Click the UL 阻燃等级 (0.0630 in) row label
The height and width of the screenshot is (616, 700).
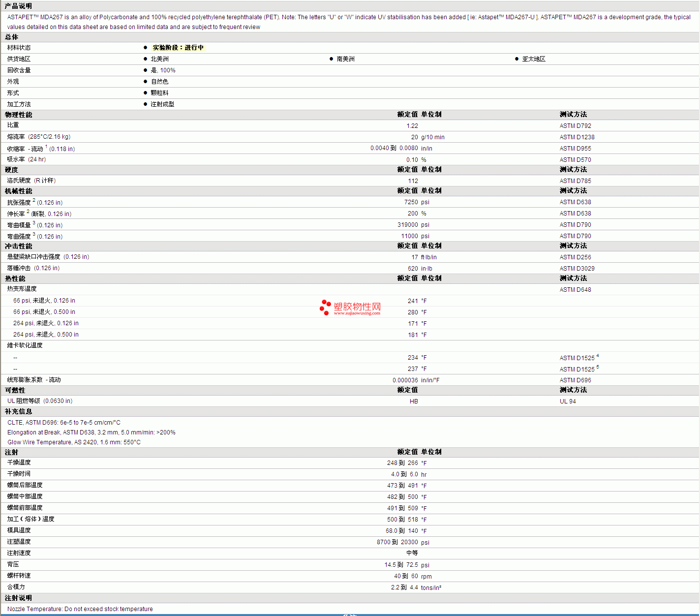(x=40, y=401)
